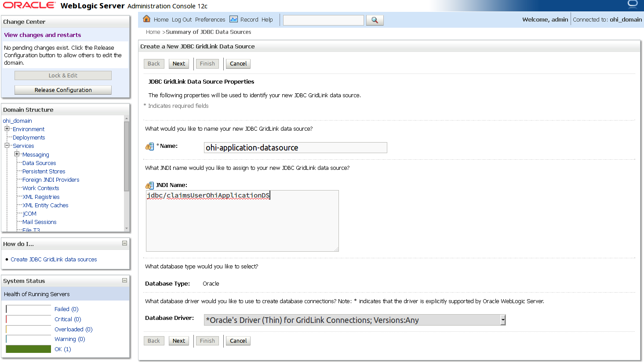Click the icon beside JNDI Name label
This screenshot has height=363, width=644.
[150, 186]
